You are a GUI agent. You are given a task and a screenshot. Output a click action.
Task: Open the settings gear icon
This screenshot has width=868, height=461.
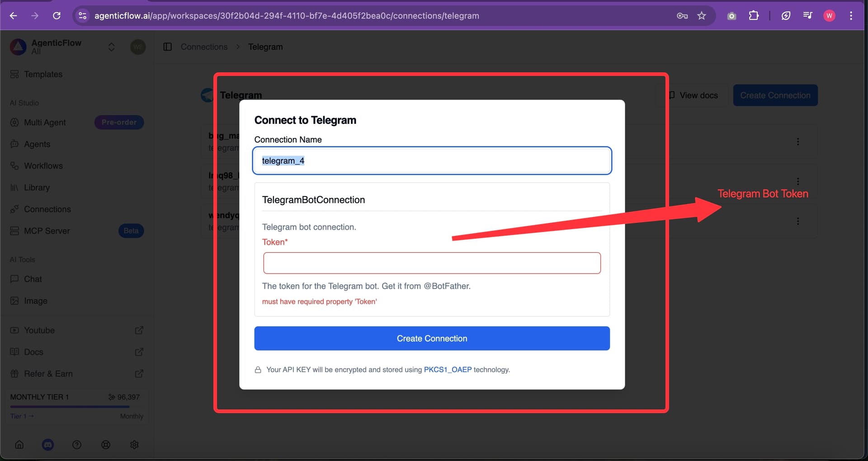tap(134, 445)
